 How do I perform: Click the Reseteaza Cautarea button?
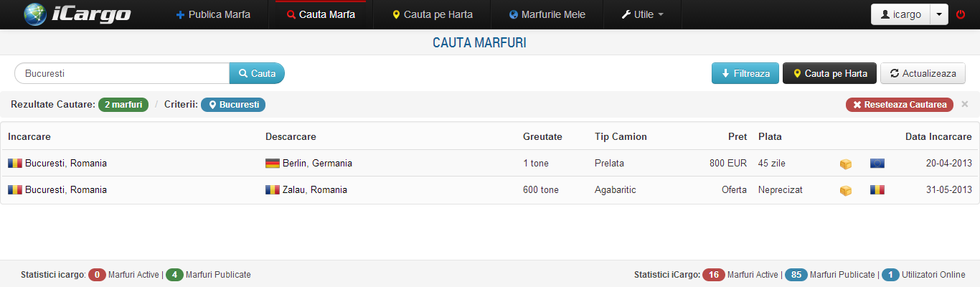click(899, 105)
